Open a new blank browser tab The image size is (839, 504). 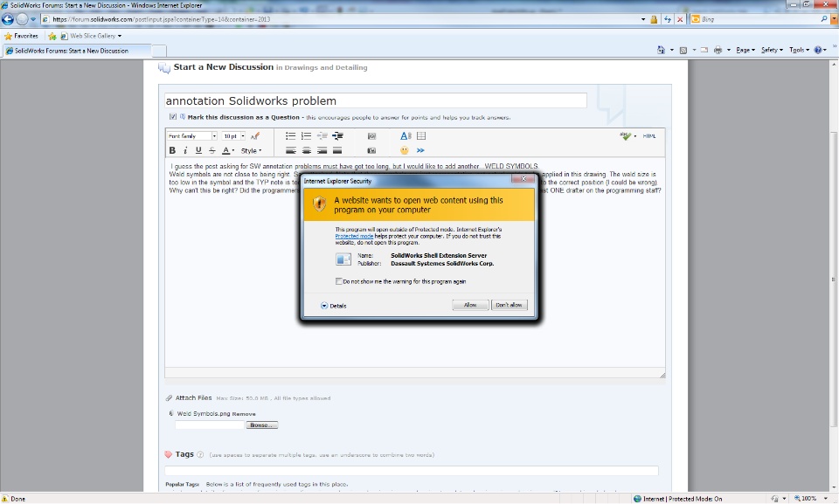coord(159,52)
